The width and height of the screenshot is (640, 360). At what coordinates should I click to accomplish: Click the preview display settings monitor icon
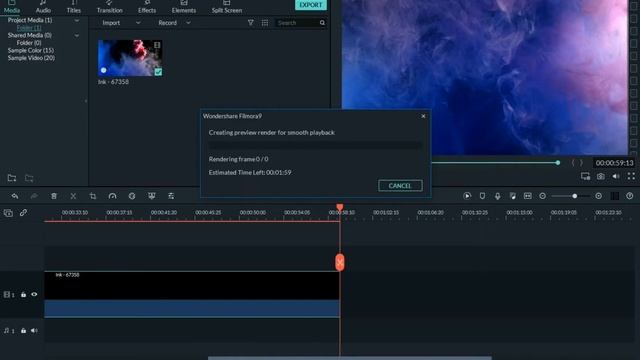[x=585, y=176]
